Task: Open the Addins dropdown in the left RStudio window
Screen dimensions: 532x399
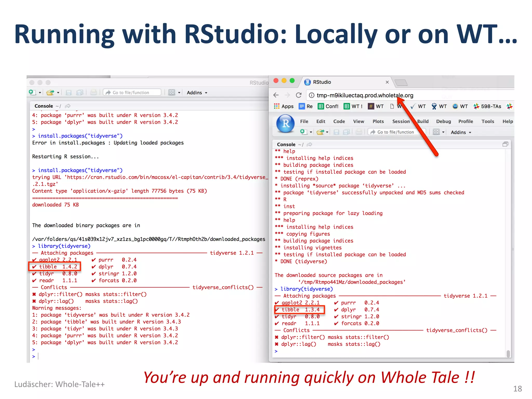Action: pos(197,93)
